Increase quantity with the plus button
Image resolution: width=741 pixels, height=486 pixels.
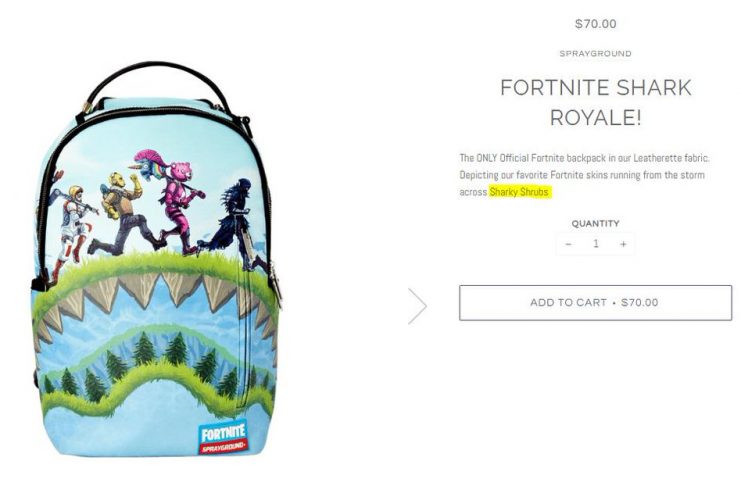(x=623, y=244)
